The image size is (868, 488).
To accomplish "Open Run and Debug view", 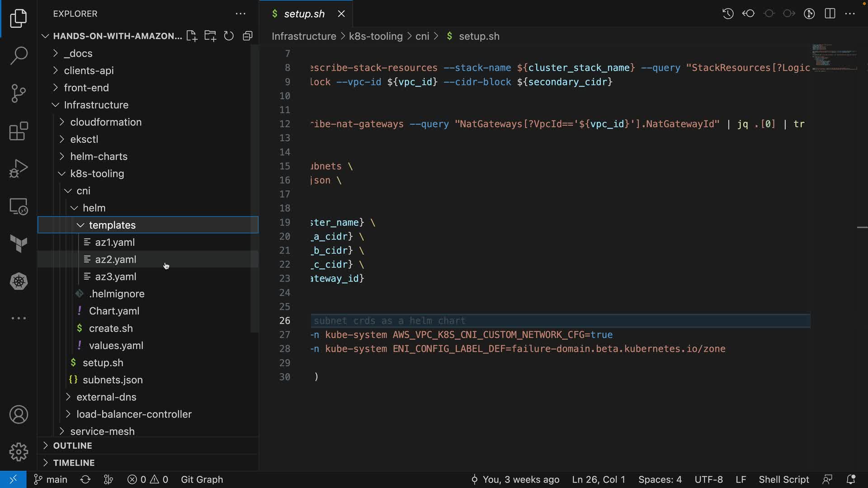I will click(x=19, y=169).
